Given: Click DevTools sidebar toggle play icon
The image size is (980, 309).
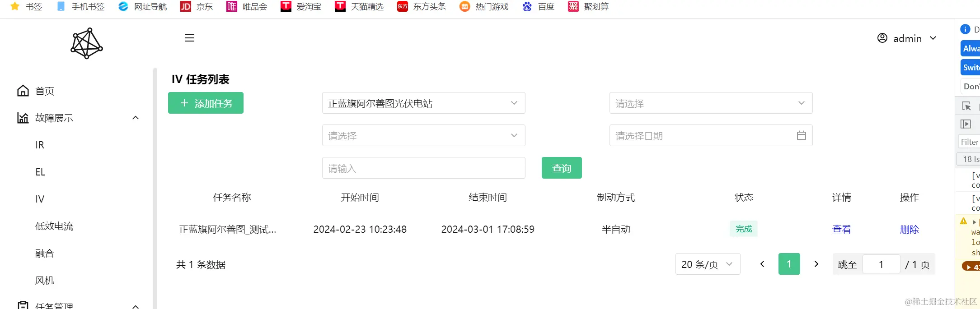Looking at the screenshot, I should [x=966, y=124].
